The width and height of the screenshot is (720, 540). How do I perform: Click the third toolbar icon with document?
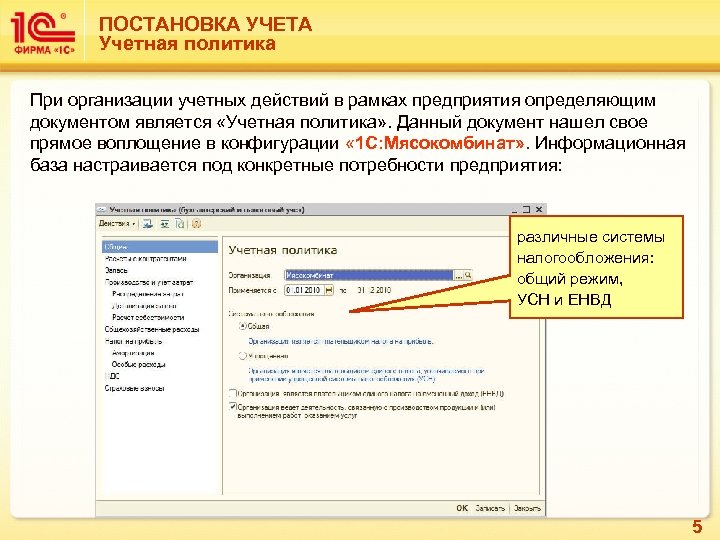(180, 224)
